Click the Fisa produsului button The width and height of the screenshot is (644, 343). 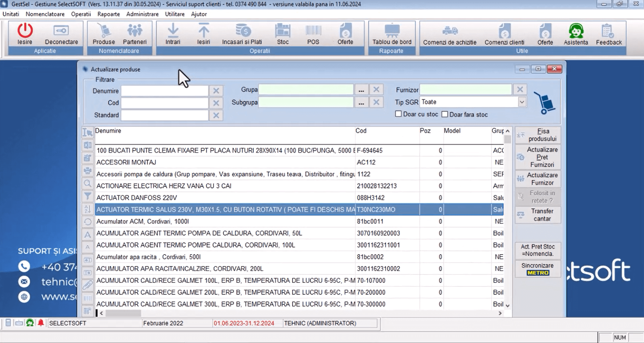tap(538, 135)
